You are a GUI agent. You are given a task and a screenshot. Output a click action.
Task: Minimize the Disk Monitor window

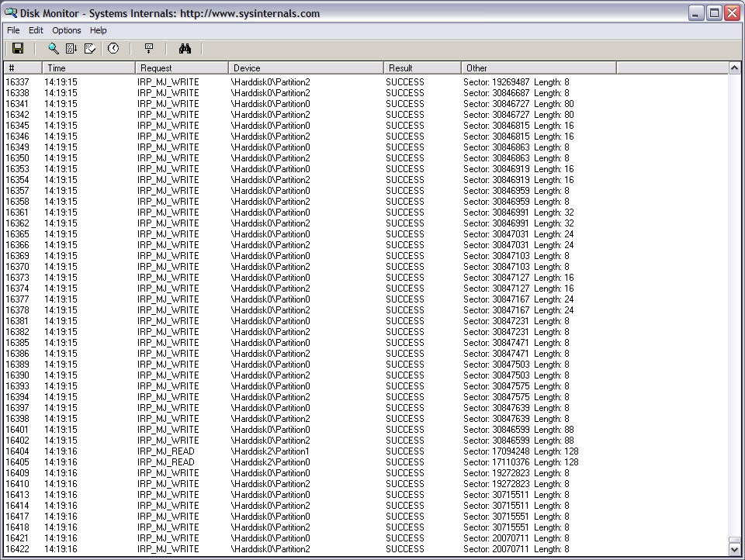696,13
